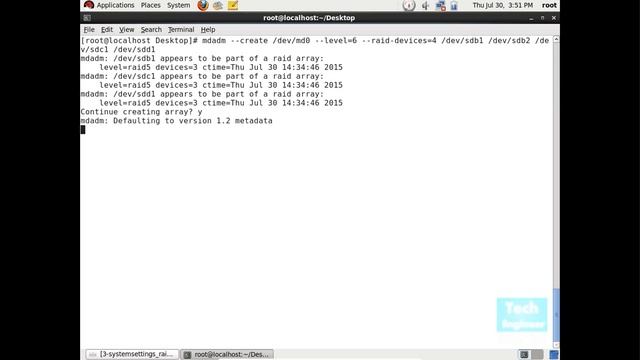Screen dimensions: 640x360
Task: Click 'Continue creating array? y' line
Action: (141, 112)
